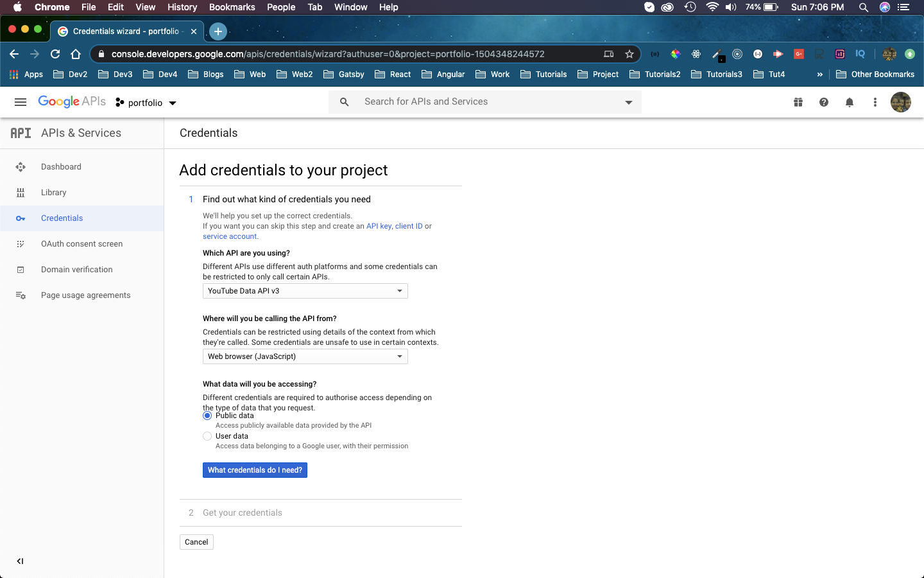Open the React bookmarks folder
Image resolution: width=924 pixels, height=578 pixels.
pos(393,74)
